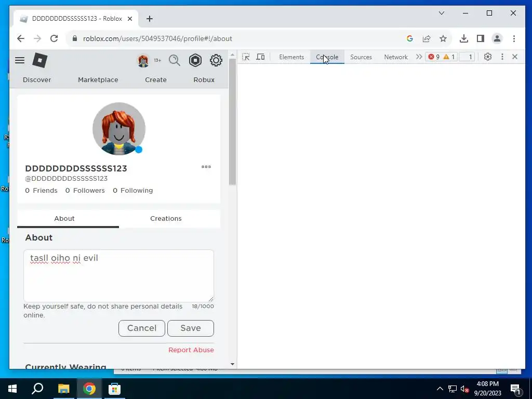This screenshot has width=532, height=399.
Task: Open Chrome tab search dropdown arrow
Action: (442, 13)
